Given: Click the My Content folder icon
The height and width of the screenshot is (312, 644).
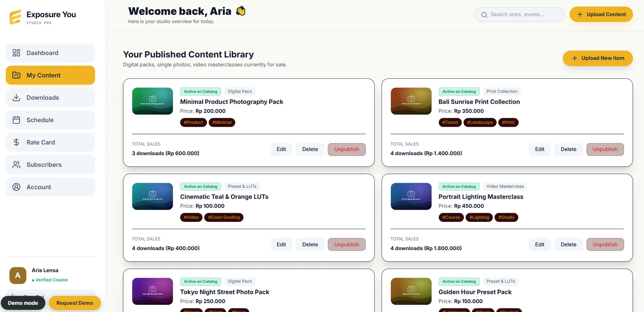Looking at the screenshot, I should (x=17, y=75).
